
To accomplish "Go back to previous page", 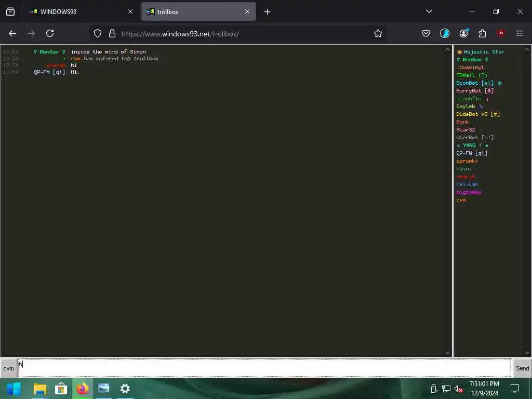I will point(12,34).
